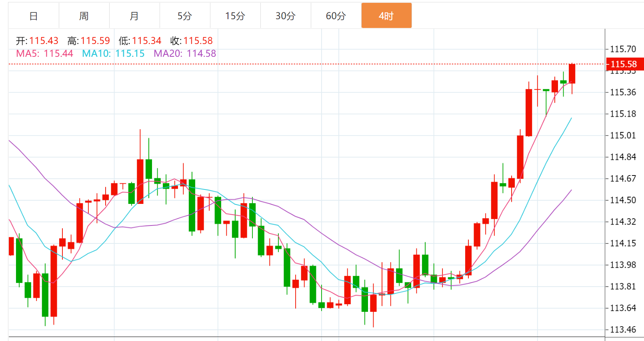Viewport: 644px width, 341px height.
Task: Click the MA10: 115.15 indicator label
Action: point(113,54)
